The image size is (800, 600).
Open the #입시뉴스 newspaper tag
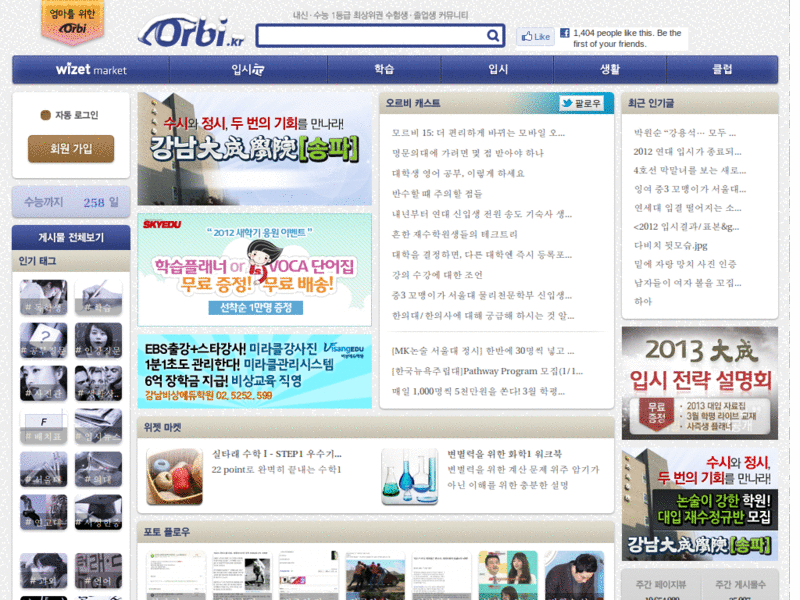[98, 426]
